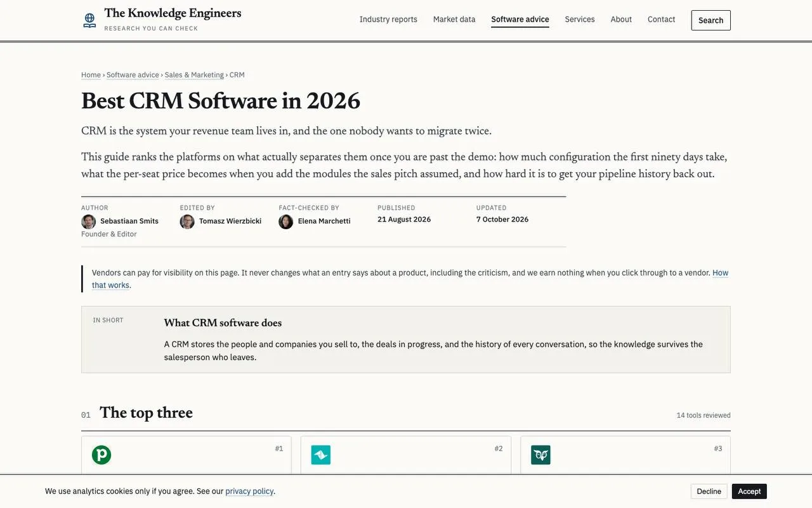
Task: Open Services in the top navigation
Action: coord(580,20)
